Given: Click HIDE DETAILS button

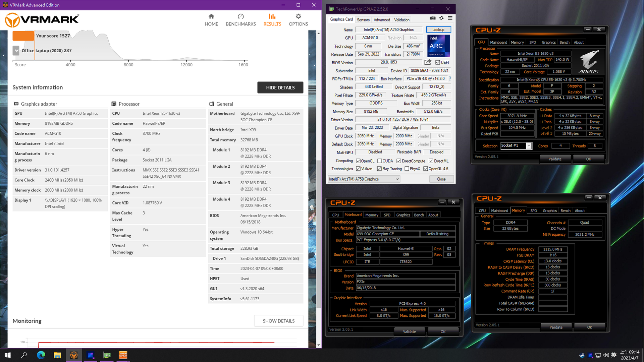Looking at the screenshot, I should coord(280,88).
